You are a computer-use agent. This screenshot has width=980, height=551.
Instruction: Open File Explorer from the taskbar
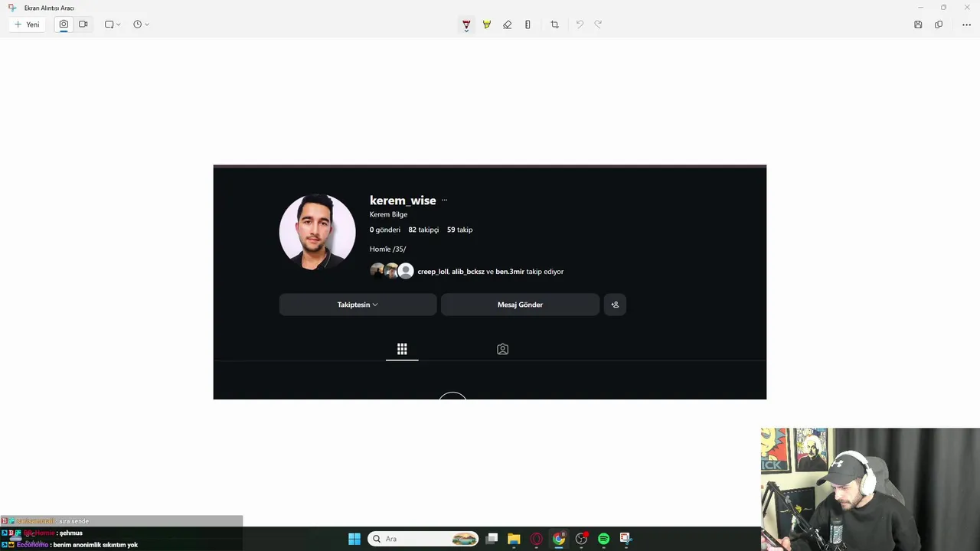click(x=514, y=539)
